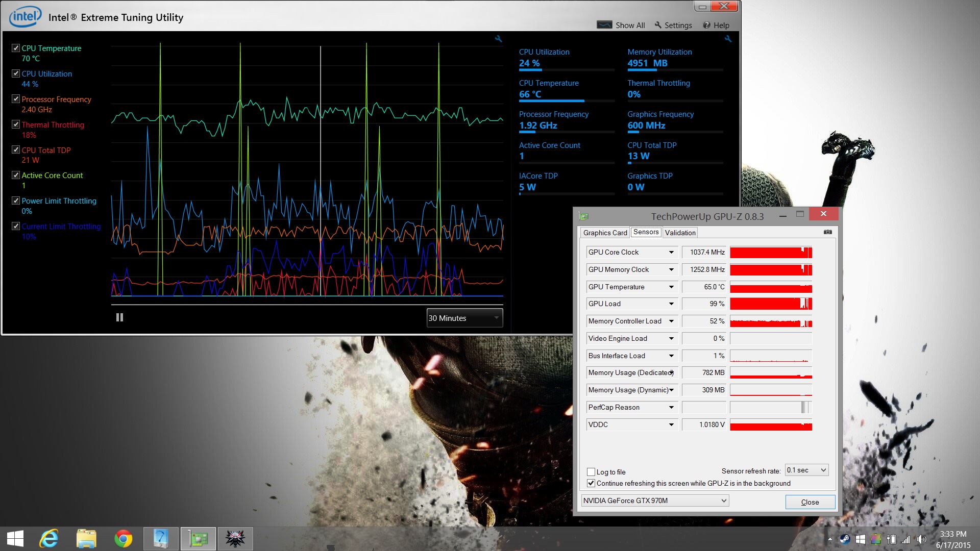
Task: Uncheck CPU Temperature graph checkbox
Action: tap(16, 48)
